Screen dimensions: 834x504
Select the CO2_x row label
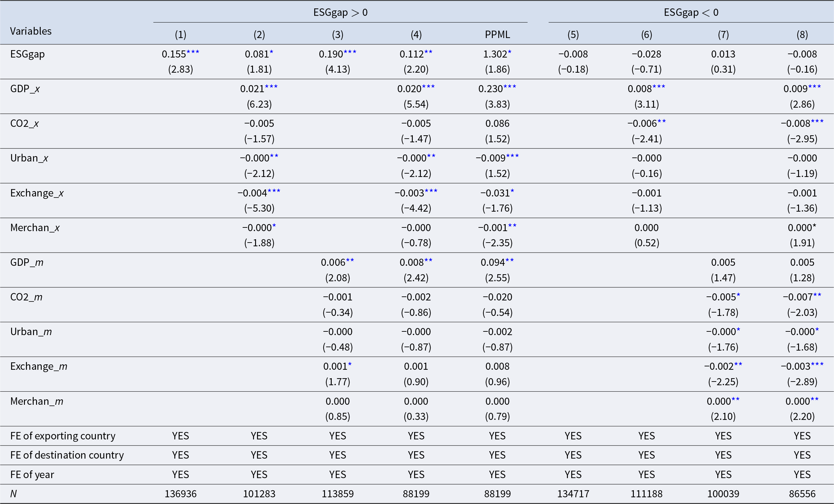click(x=24, y=123)
